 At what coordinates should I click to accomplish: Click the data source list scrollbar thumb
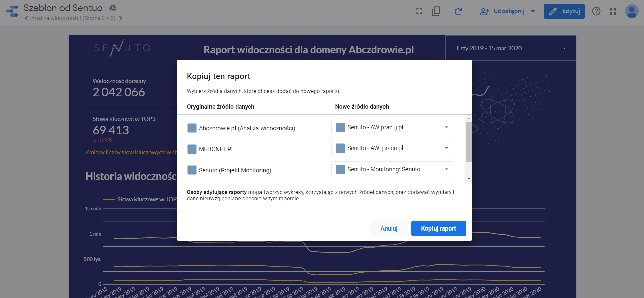tap(469, 142)
